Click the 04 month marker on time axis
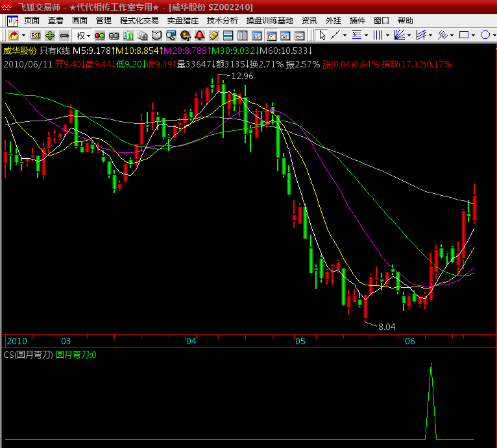The width and height of the screenshot is (497, 448). (191, 341)
